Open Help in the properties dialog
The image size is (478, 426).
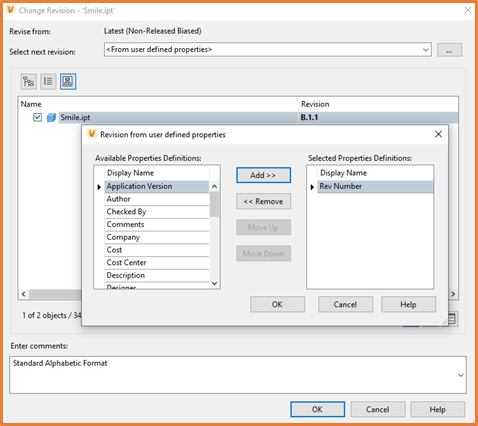[408, 304]
